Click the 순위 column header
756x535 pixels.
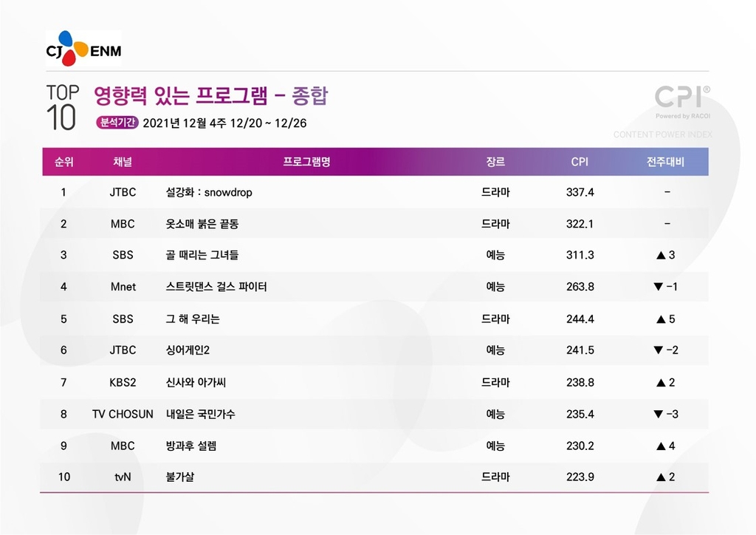coord(64,162)
